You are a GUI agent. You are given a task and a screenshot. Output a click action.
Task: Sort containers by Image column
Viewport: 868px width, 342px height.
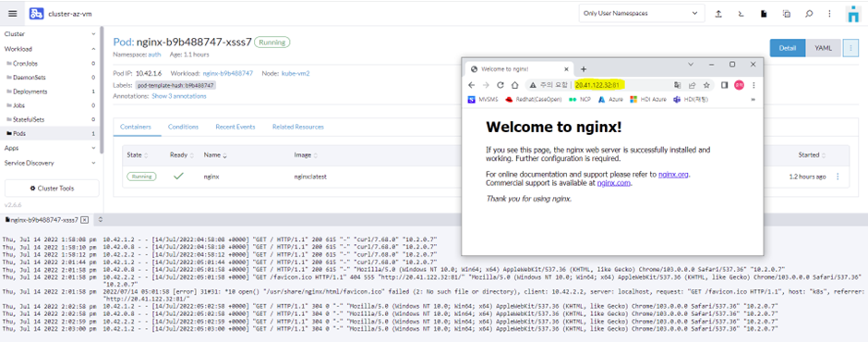(305, 155)
